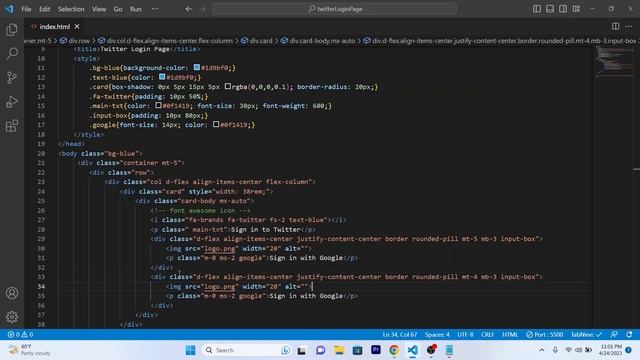
Task: Open the Run menu
Action: 136,9
